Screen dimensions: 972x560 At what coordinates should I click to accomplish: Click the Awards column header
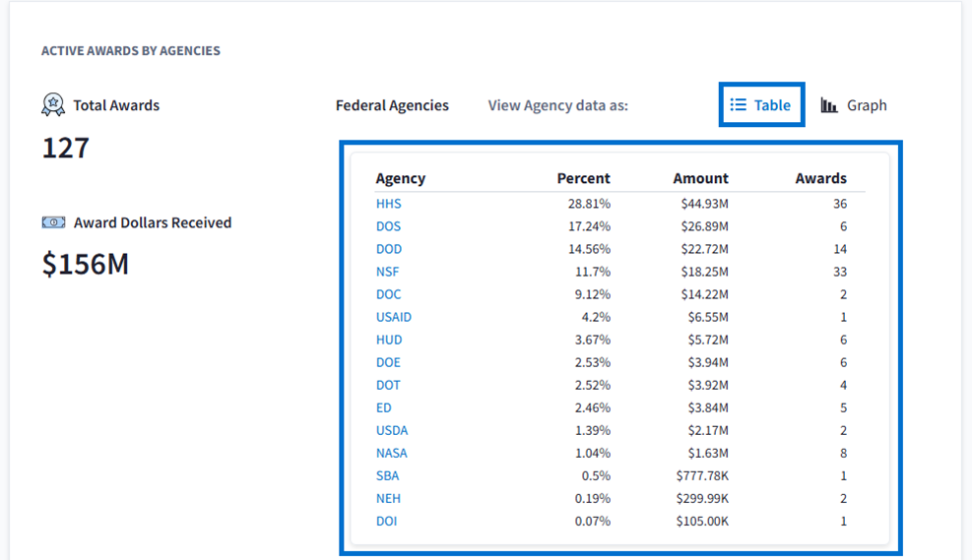point(820,178)
